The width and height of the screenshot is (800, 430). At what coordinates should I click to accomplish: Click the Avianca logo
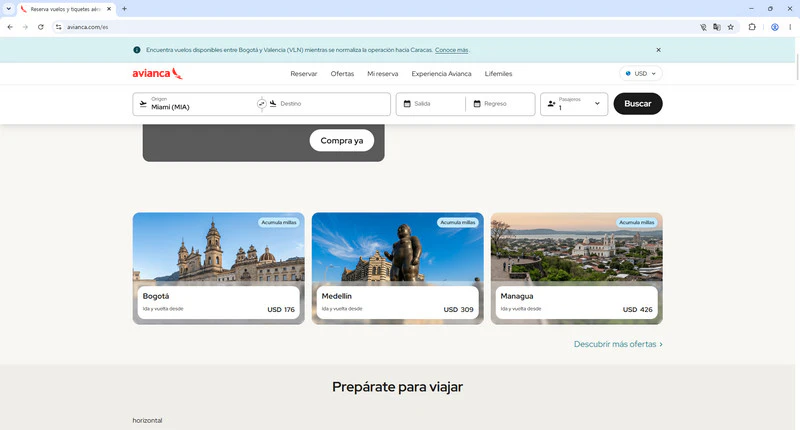[157, 73]
